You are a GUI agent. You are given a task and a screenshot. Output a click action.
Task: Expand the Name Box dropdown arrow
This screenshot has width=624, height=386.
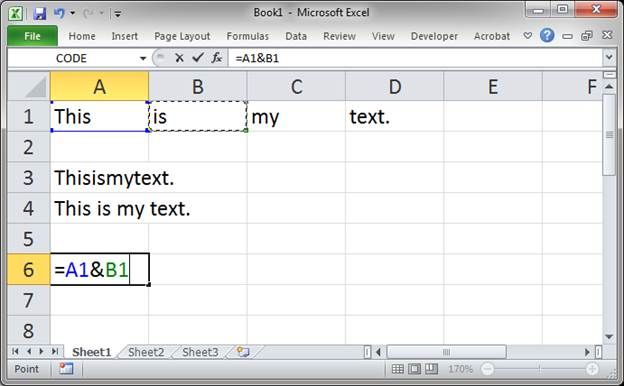tap(143, 59)
